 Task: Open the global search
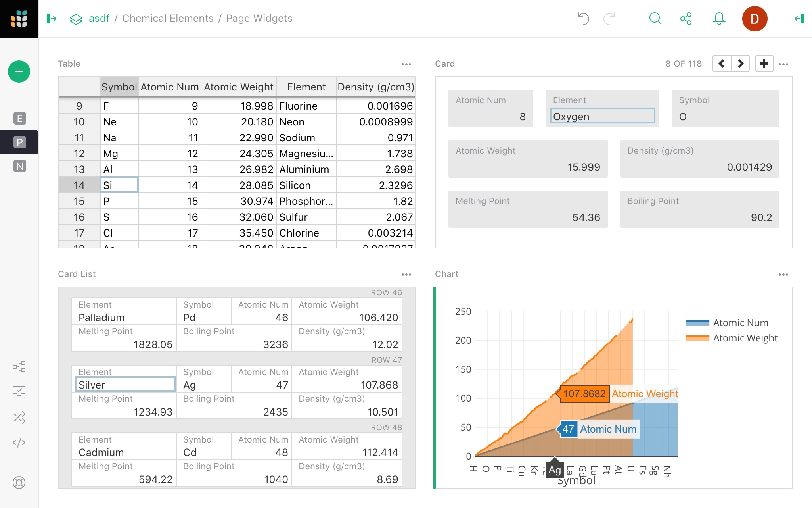[655, 18]
